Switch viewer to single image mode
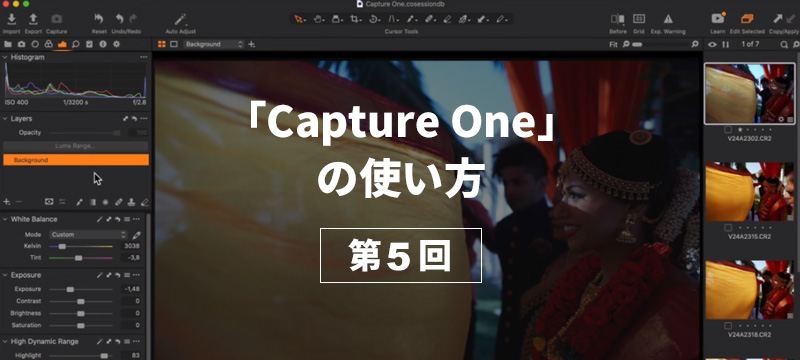This screenshot has width=800, height=360. click(x=174, y=44)
